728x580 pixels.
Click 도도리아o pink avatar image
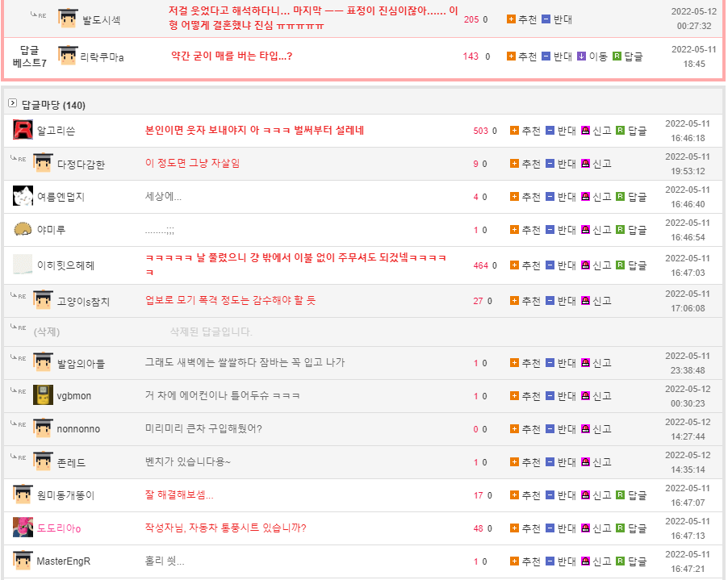click(23, 527)
